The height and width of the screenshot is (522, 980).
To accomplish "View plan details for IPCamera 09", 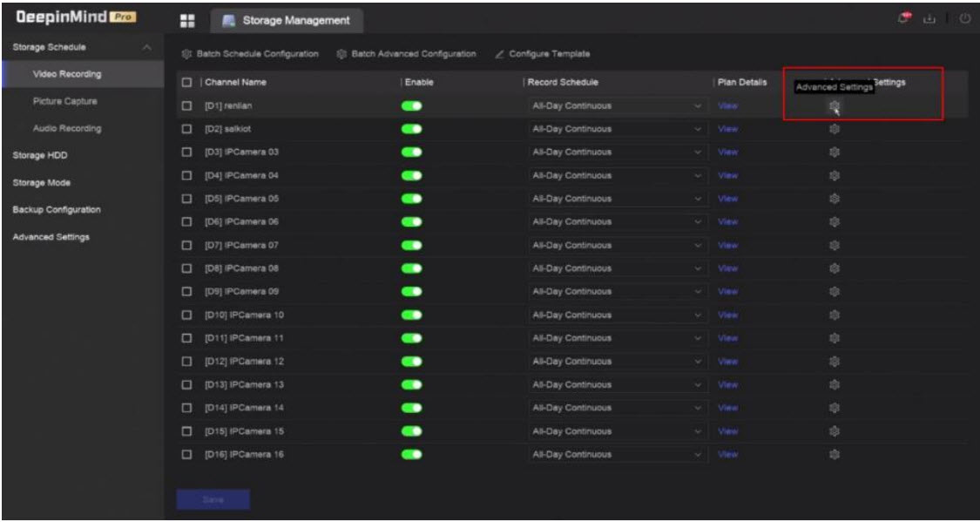I will pos(727,292).
